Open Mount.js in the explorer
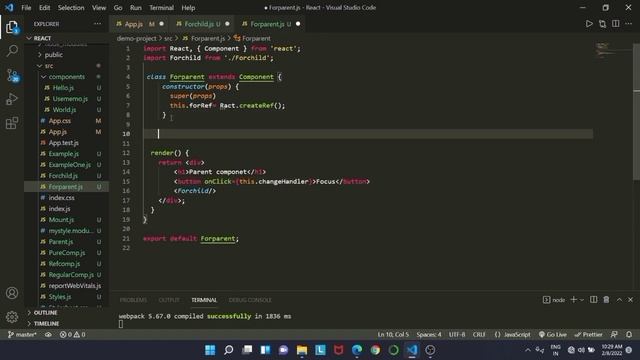This screenshot has width=640, height=360. [67, 220]
